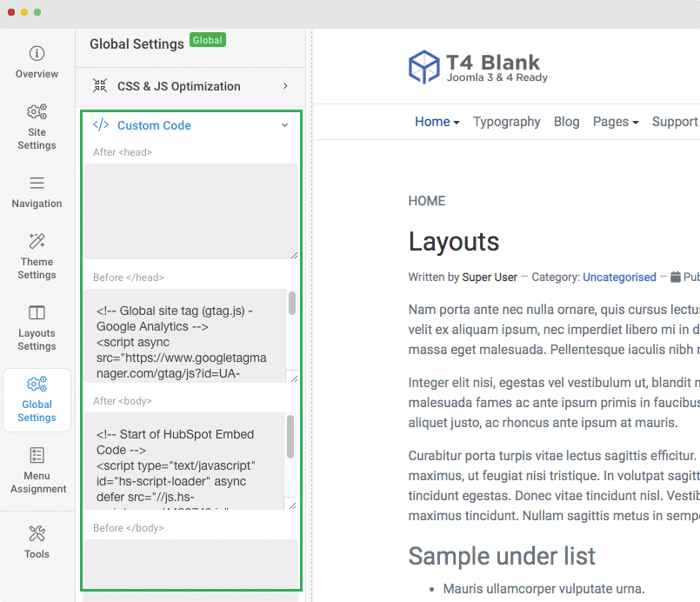The image size is (700, 602).
Task: Open Site Settings gears icon
Action: pyautogui.click(x=37, y=112)
